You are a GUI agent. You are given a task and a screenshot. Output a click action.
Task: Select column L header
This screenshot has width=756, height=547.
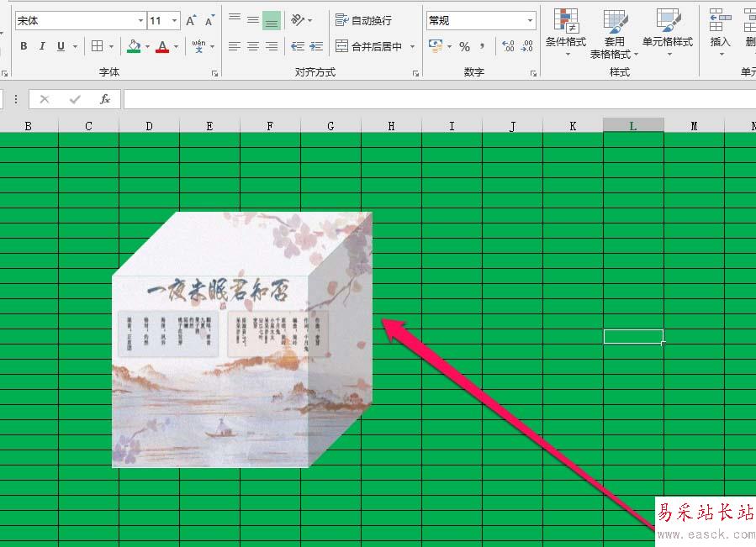pos(633,126)
